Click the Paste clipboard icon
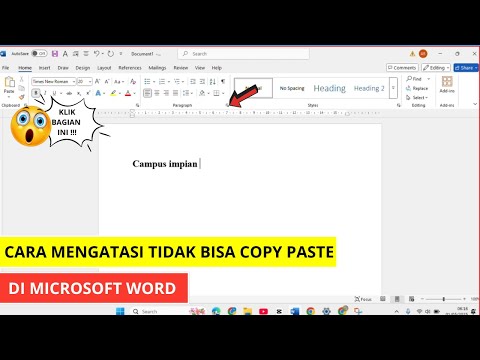The image size is (480, 360). [x=9, y=82]
